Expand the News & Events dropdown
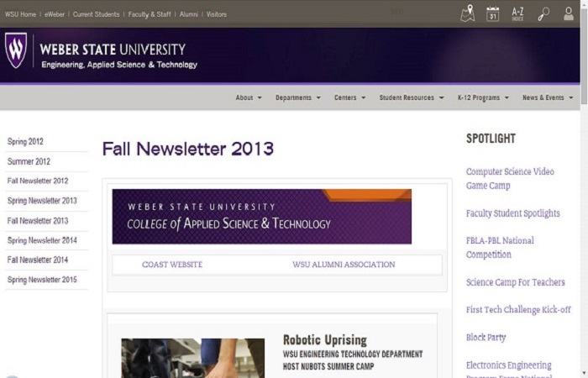588x378 pixels. pyautogui.click(x=548, y=97)
